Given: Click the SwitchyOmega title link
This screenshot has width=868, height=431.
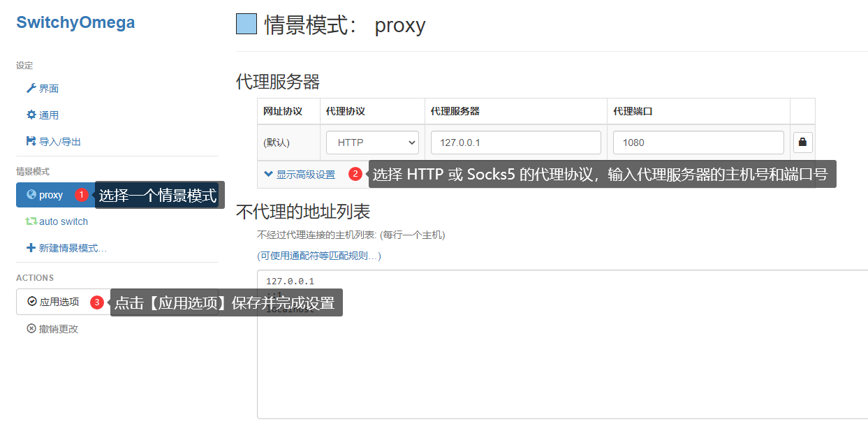Looking at the screenshot, I should click(75, 22).
